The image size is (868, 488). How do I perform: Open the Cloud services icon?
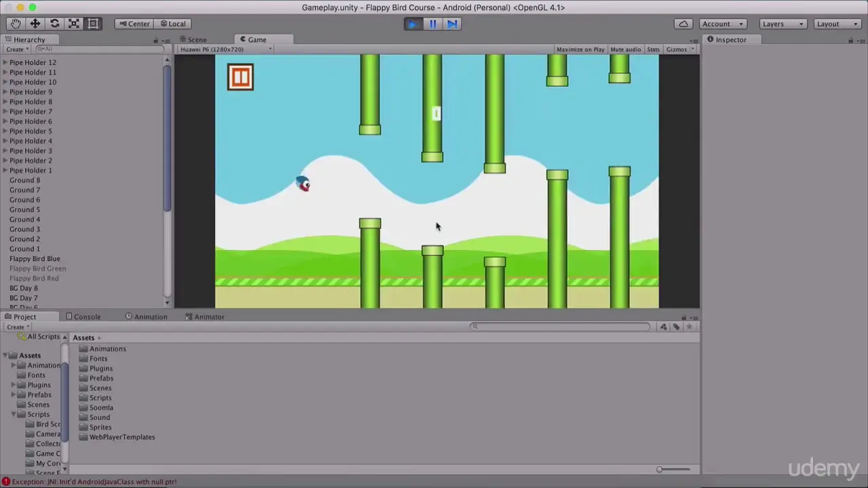[684, 24]
